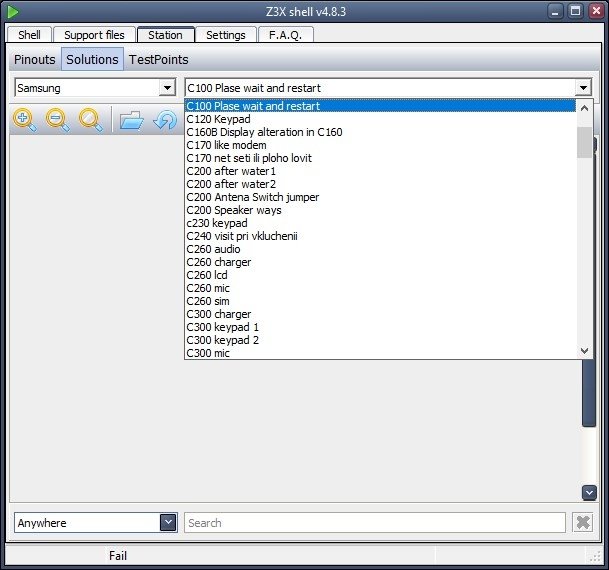Open the Settings tab
This screenshot has width=609, height=570.
point(226,35)
